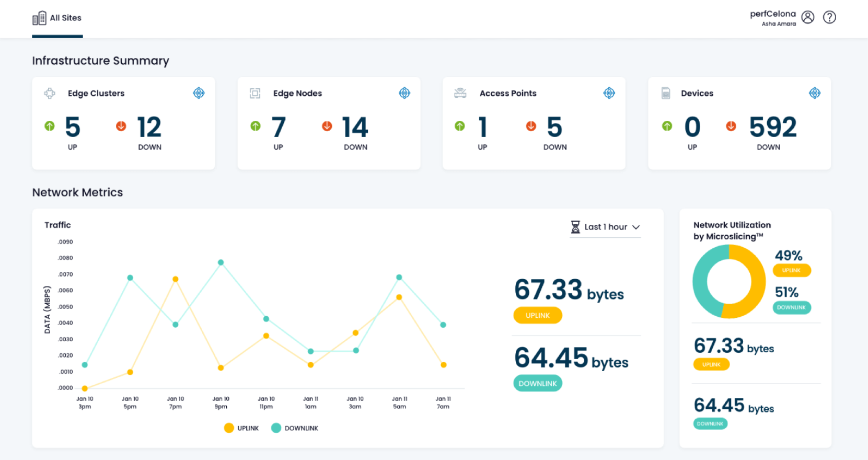Click the hourglass time range icon
Screen dimensions: 868x460
575,227
